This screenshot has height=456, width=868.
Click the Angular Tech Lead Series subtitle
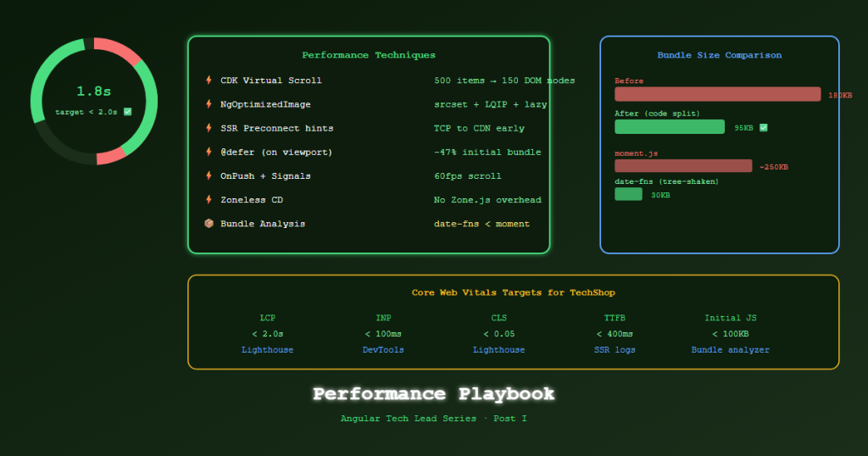(433, 419)
